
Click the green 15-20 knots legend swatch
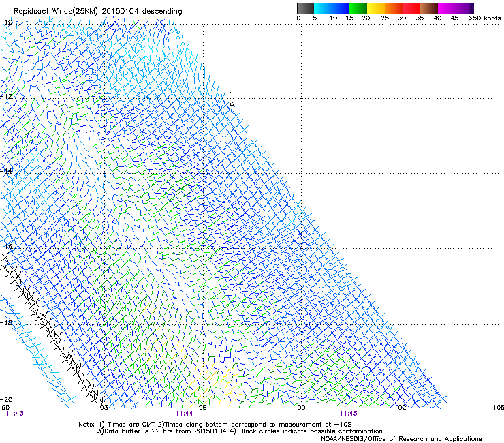pos(358,8)
